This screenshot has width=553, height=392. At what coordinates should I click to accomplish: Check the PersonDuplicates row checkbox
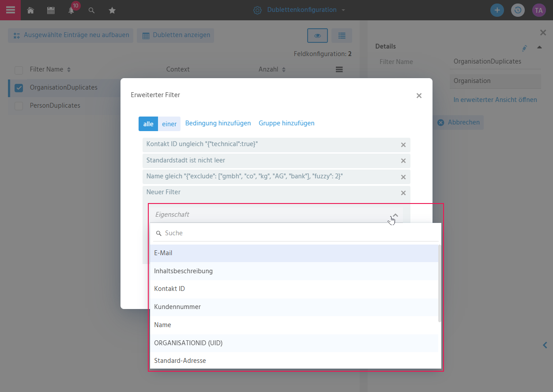point(19,106)
